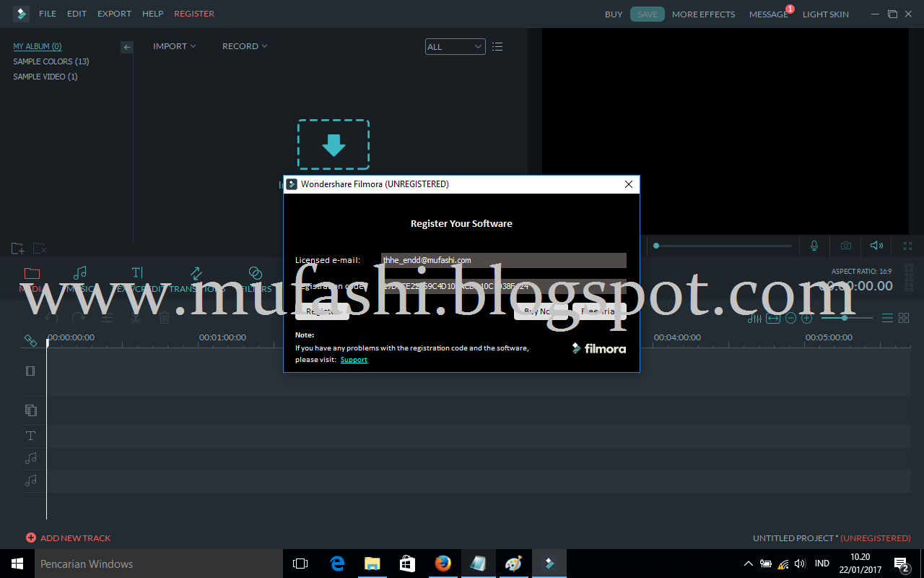Switch to timeline track list view icon

887,318
